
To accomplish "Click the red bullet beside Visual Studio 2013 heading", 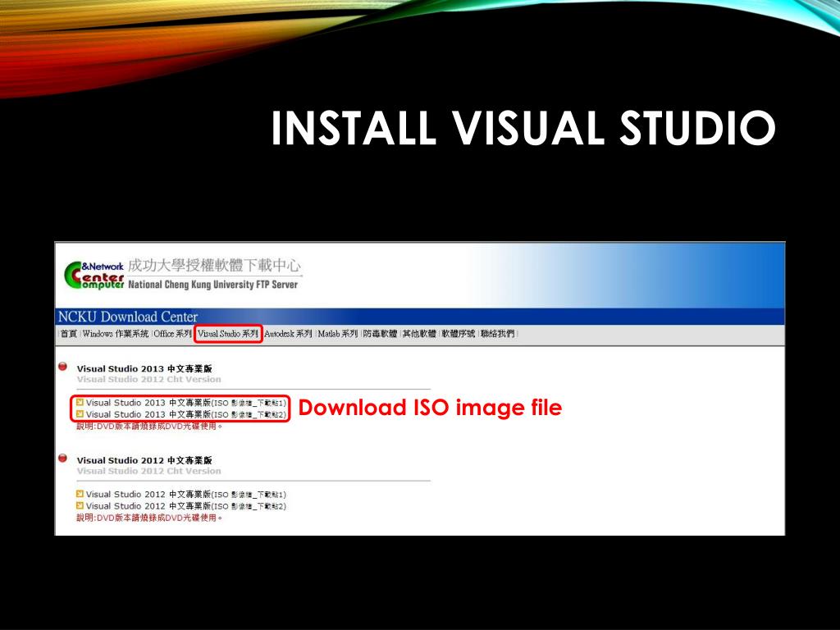I will (x=62, y=367).
